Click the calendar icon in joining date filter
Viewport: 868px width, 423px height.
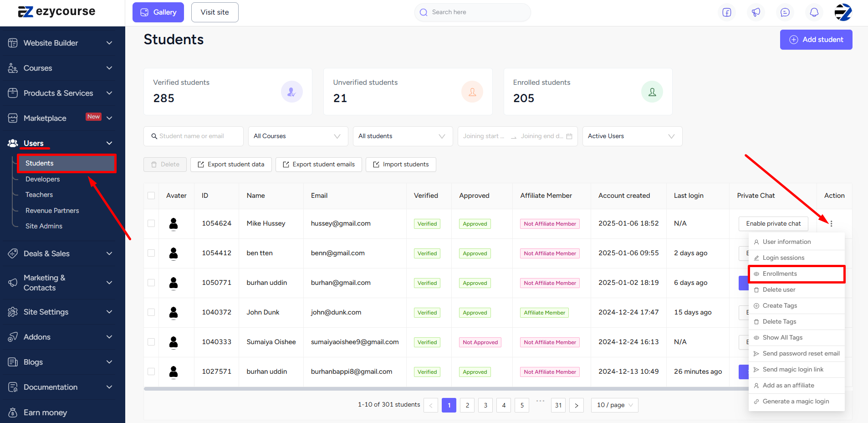coord(569,136)
